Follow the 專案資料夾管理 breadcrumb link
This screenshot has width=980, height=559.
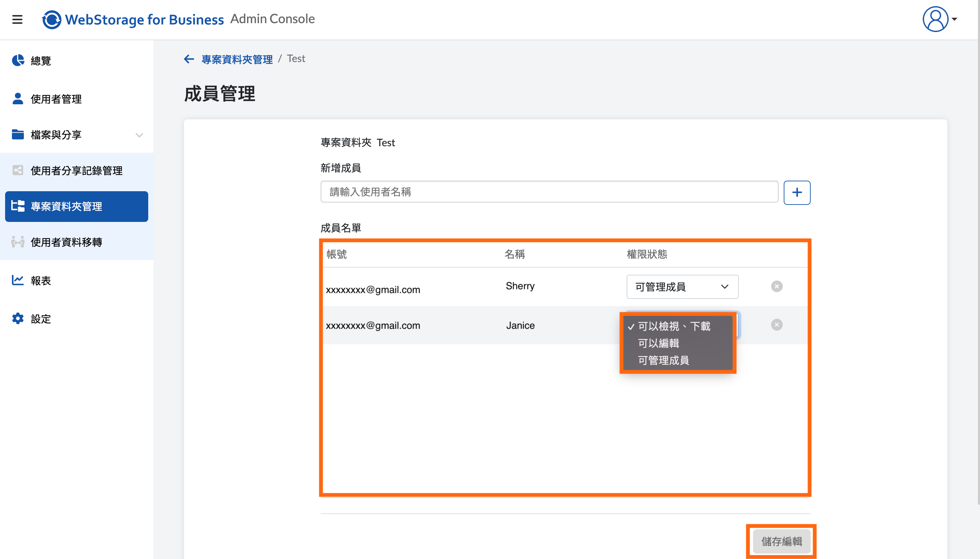(237, 59)
